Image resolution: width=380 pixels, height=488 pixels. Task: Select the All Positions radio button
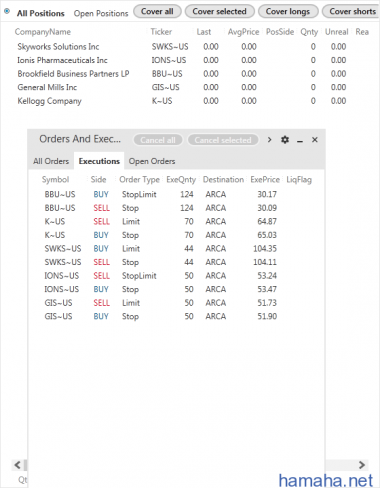(x=7, y=11)
